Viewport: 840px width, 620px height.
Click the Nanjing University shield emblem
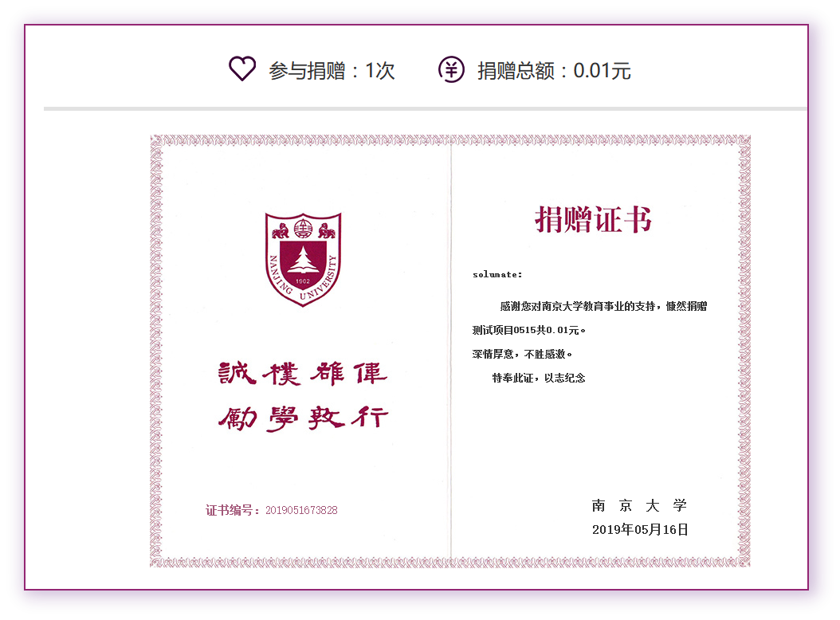click(x=303, y=259)
